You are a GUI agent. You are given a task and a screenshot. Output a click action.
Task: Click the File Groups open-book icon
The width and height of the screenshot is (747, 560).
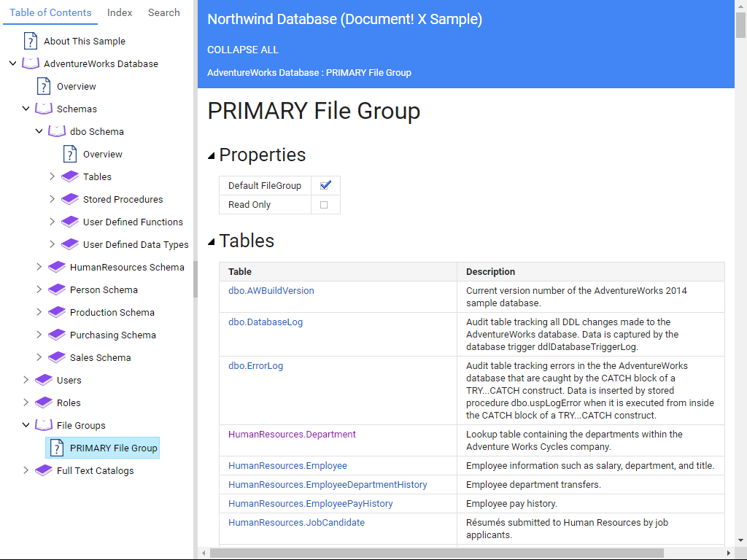coord(43,425)
